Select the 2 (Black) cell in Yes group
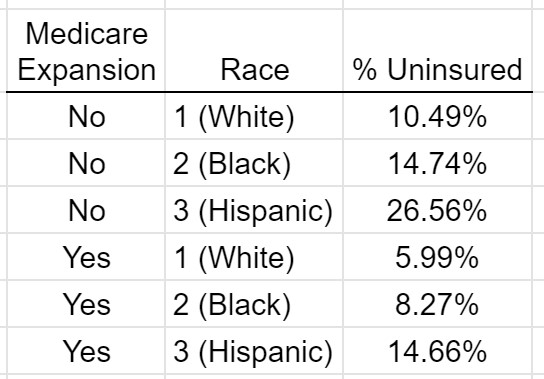The image size is (544, 379). [254, 304]
